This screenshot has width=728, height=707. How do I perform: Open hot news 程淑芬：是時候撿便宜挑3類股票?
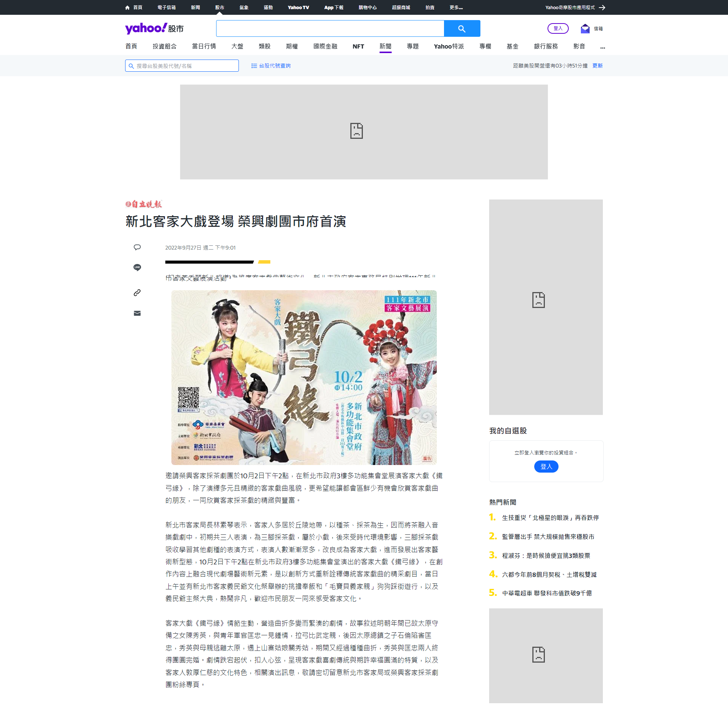[546, 556]
